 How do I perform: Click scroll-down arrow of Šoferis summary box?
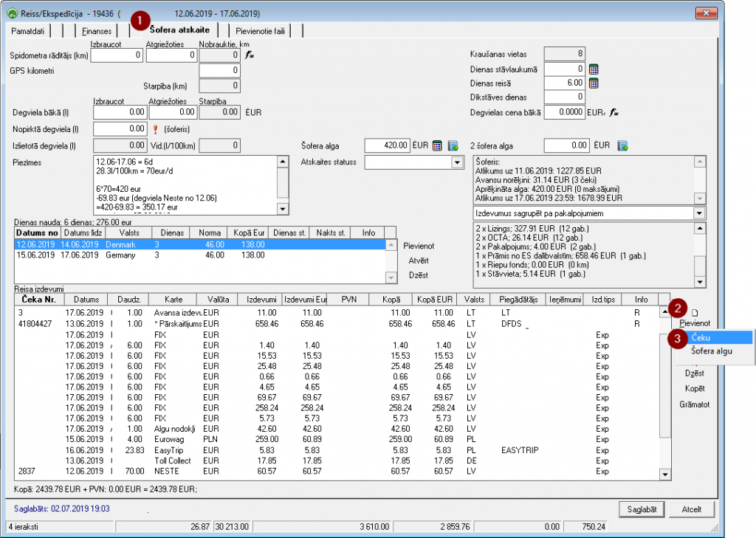(x=700, y=198)
